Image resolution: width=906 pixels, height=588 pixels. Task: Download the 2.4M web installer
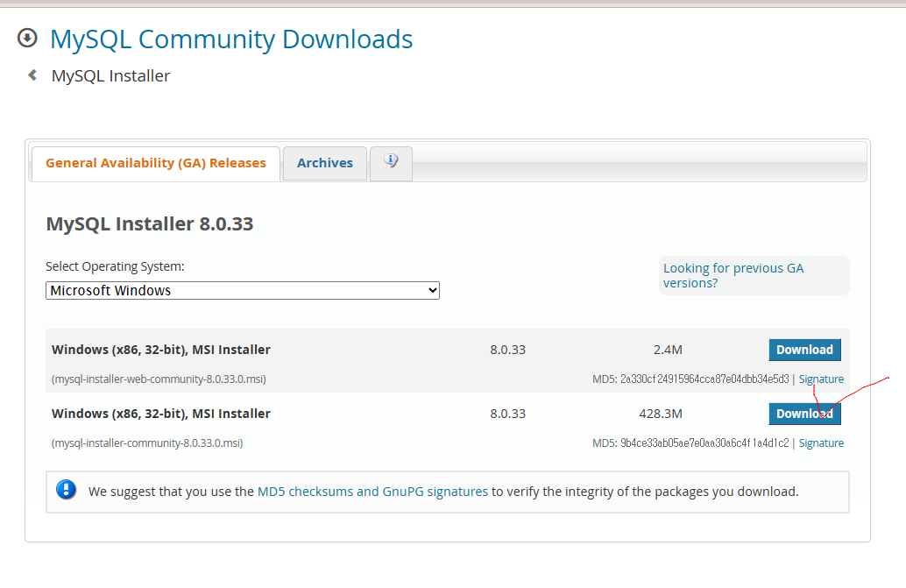coord(804,350)
